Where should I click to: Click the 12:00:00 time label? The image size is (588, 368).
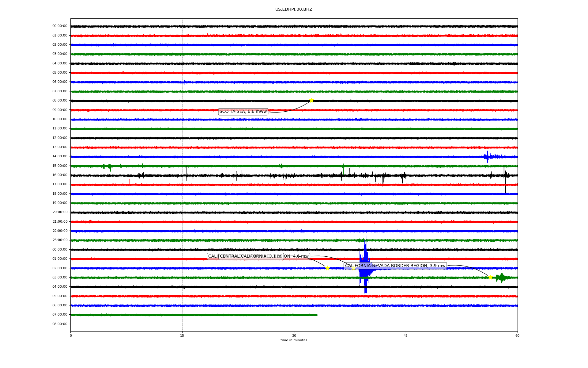click(x=60, y=138)
